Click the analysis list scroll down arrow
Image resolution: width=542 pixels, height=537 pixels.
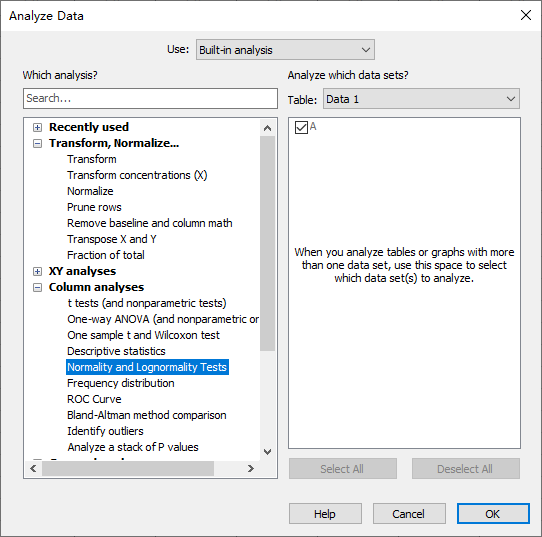267,452
